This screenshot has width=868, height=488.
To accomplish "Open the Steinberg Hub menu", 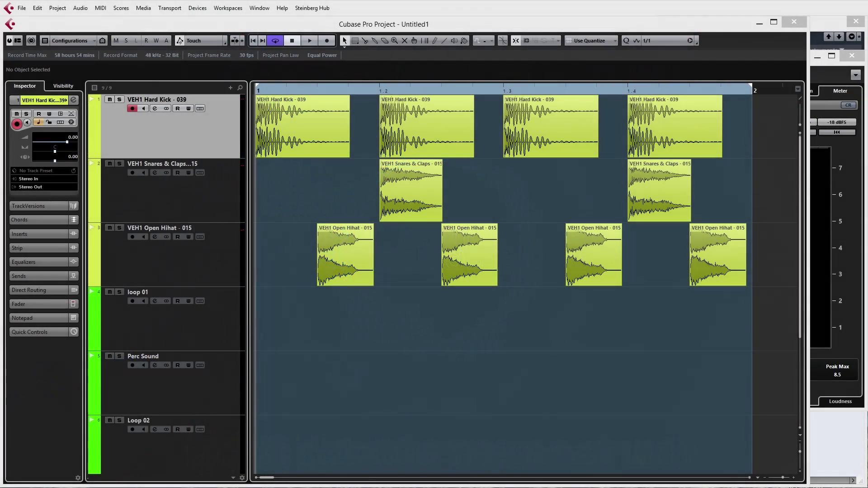I will tap(312, 8).
